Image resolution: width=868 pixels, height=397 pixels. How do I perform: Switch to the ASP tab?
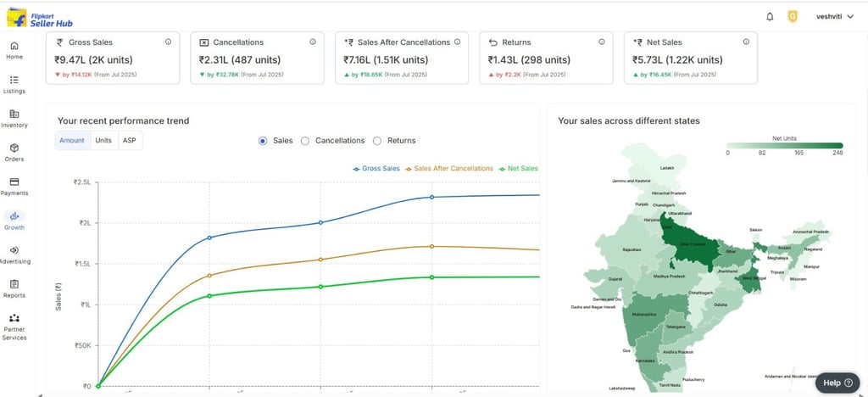pos(129,141)
